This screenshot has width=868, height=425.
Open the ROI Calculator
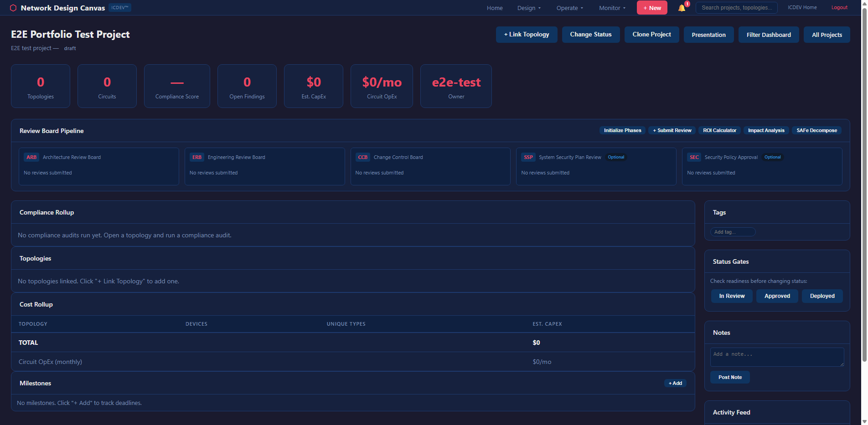[719, 130]
